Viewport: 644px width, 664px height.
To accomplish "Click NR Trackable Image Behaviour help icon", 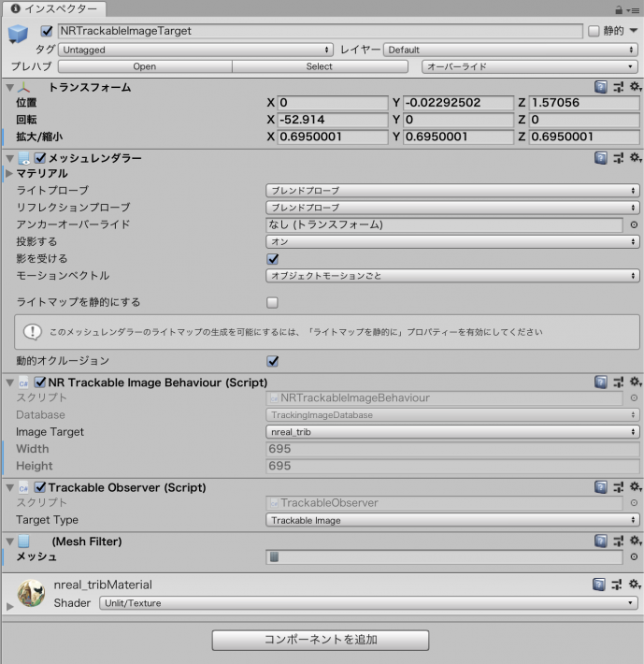I will (600, 383).
